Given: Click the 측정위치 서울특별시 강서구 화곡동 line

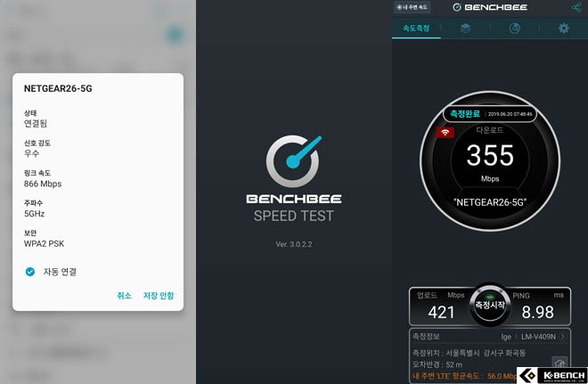Looking at the screenshot, I should (469, 353).
